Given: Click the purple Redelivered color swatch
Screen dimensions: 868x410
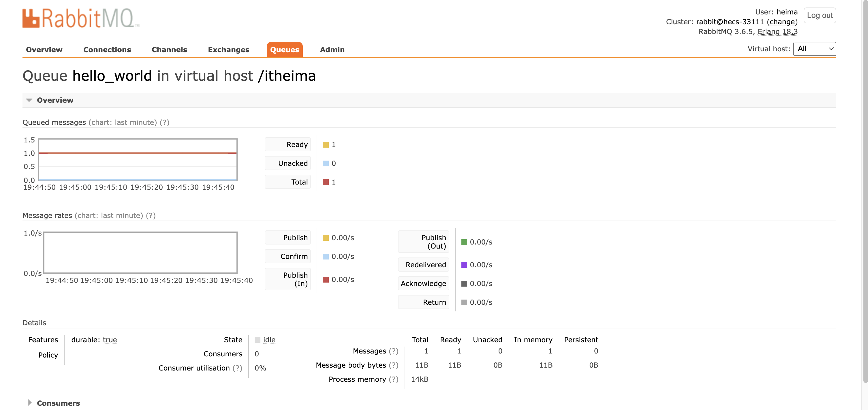Looking at the screenshot, I should pyautogui.click(x=464, y=265).
